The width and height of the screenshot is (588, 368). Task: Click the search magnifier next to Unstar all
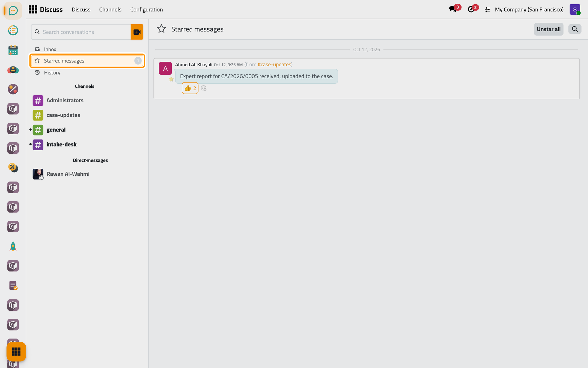click(x=575, y=29)
